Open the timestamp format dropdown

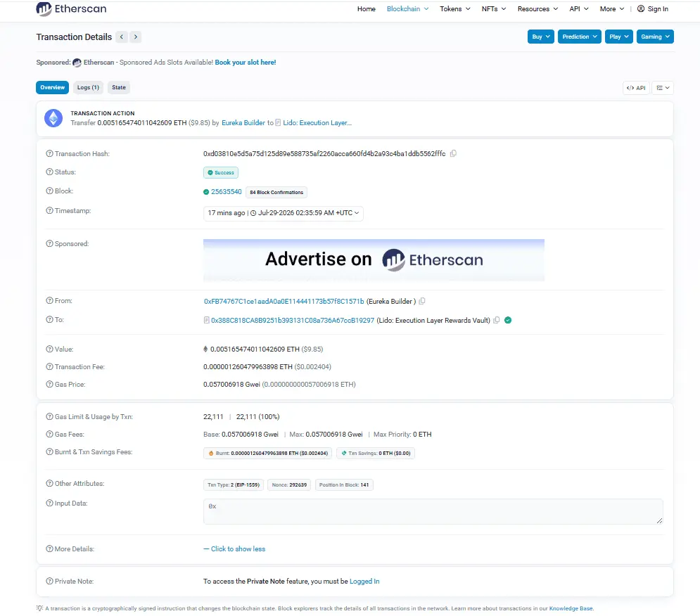coord(283,213)
